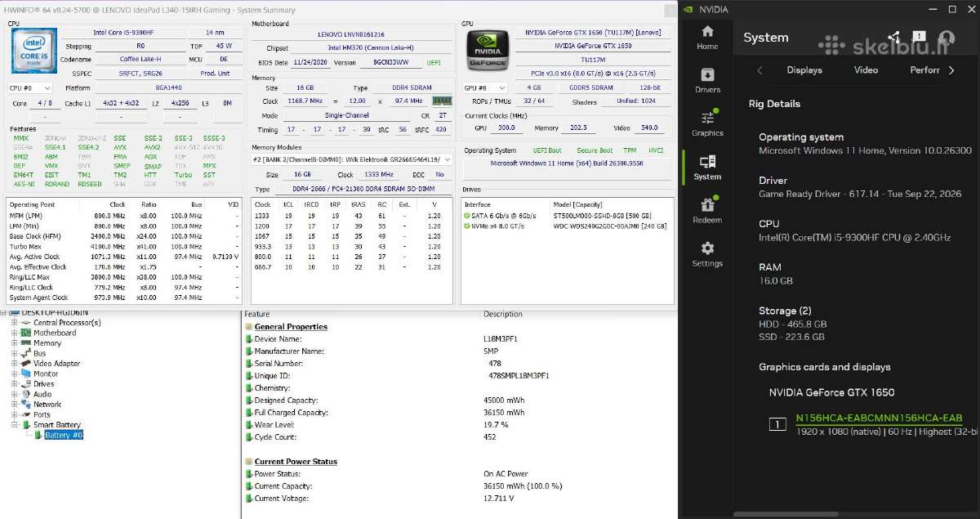Click green check icon for SATA drive
The height and width of the screenshot is (519, 980).
click(466, 216)
